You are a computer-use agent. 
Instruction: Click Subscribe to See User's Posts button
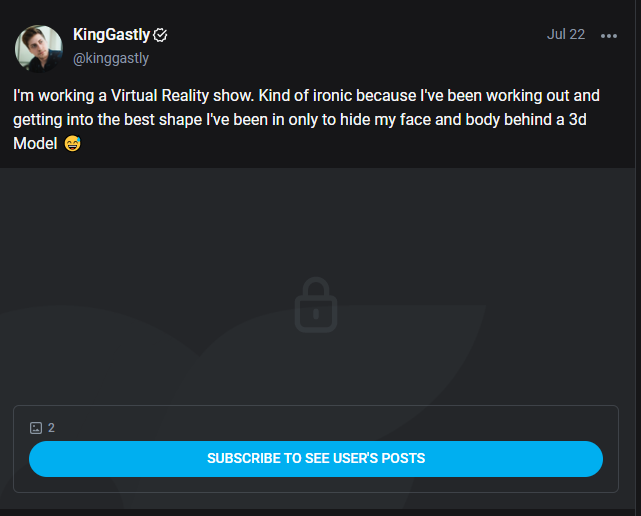point(316,458)
